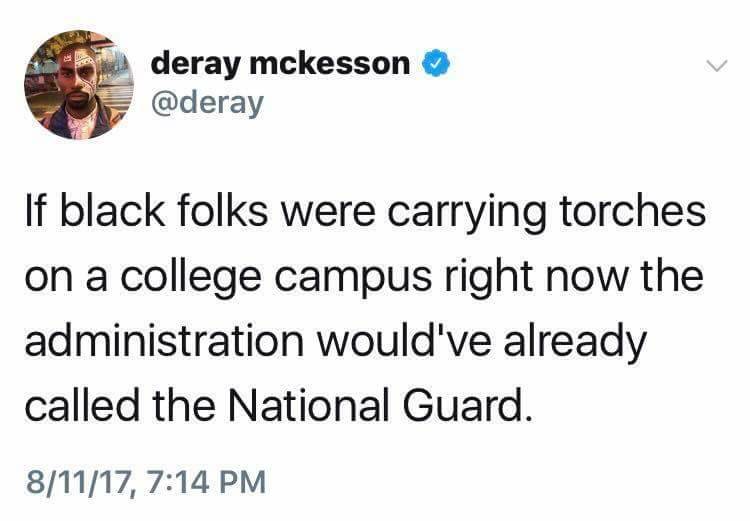Image resolution: width=750 pixels, height=521 pixels.
Task: Visit the @deray handle link
Action: click(207, 102)
